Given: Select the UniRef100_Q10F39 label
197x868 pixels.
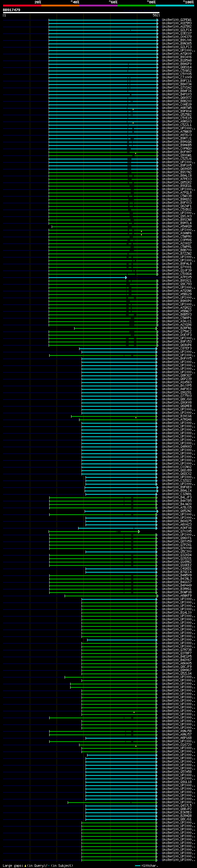Looking at the screenshot, I should pyautogui.click(x=177, y=271).
